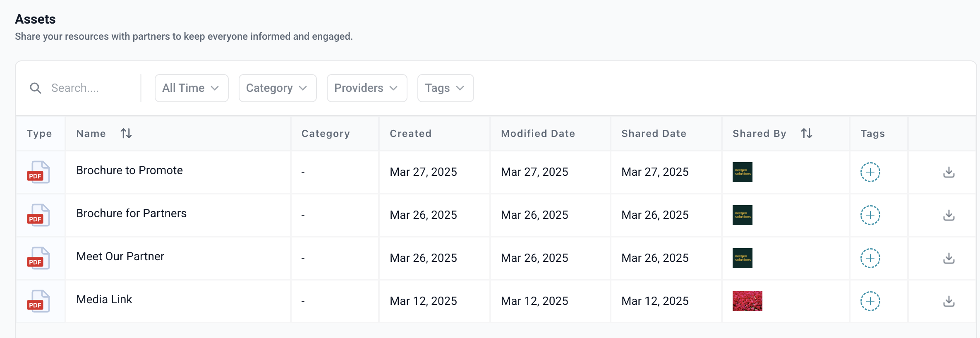Expand the Category filter dropdown

[278, 88]
